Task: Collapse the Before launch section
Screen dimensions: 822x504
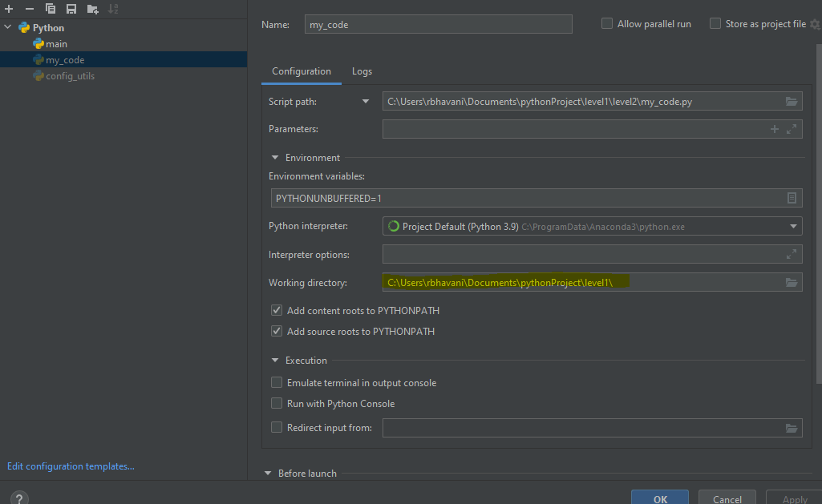Action: click(268, 473)
